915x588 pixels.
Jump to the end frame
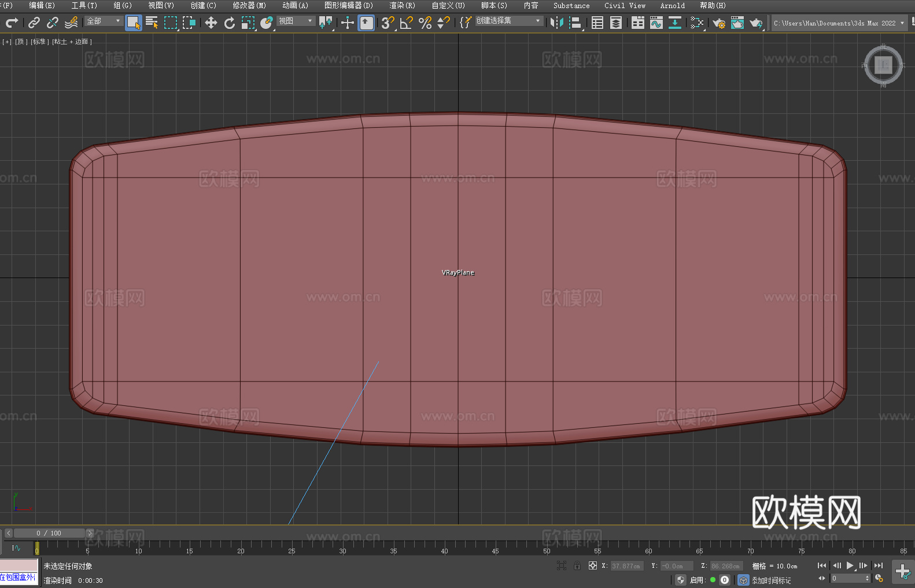(x=879, y=565)
